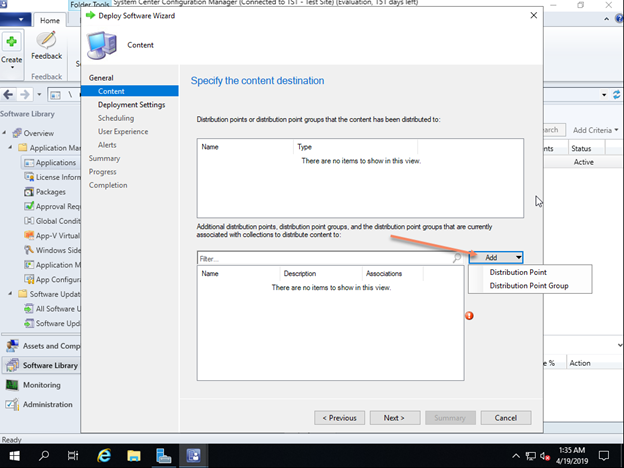Choose Distribution Point from the menu
This screenshot has height=468, width=624.
coord(518,272)
